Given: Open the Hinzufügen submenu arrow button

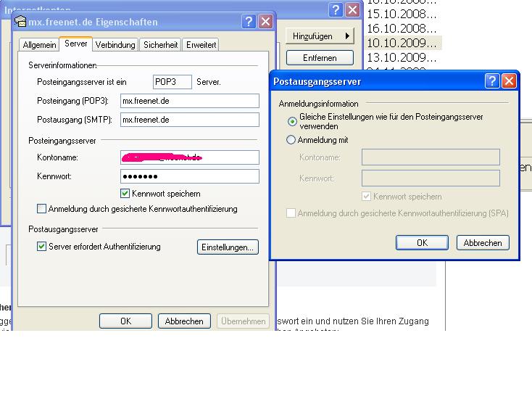Looking at the screenshot, I should 320,36.
